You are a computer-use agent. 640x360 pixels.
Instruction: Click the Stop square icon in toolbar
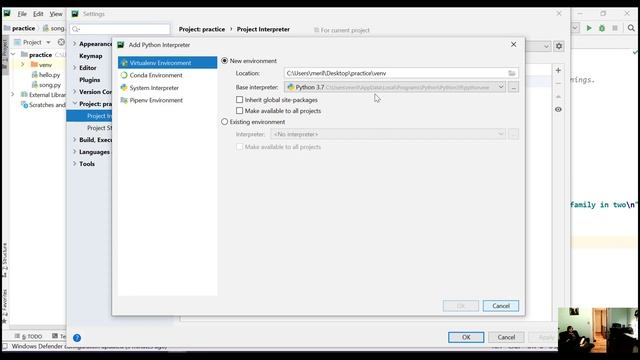pos(615,28)
